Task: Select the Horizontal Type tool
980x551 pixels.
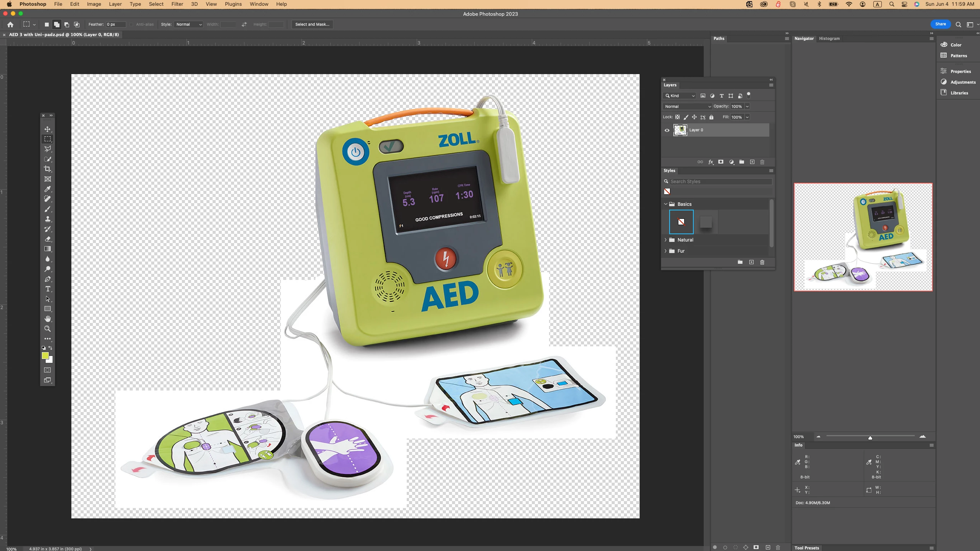Action: click(x=48, y=289)
